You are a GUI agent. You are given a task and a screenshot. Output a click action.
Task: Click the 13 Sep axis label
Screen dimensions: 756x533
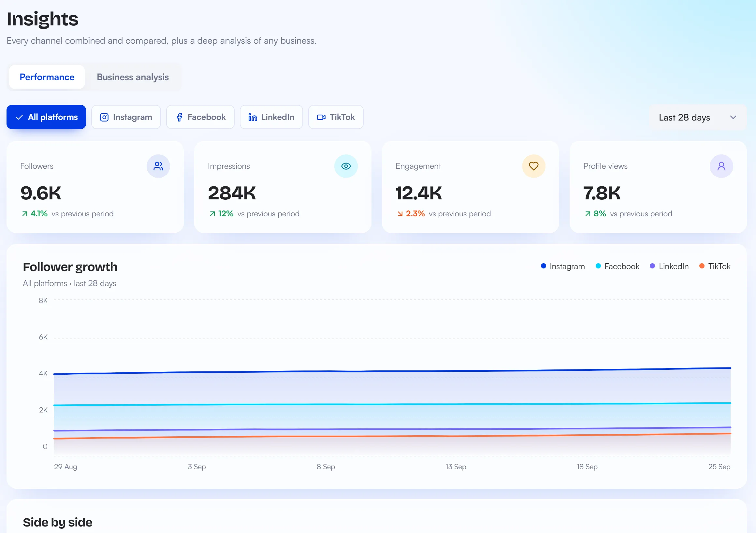[x=456, y=467]
